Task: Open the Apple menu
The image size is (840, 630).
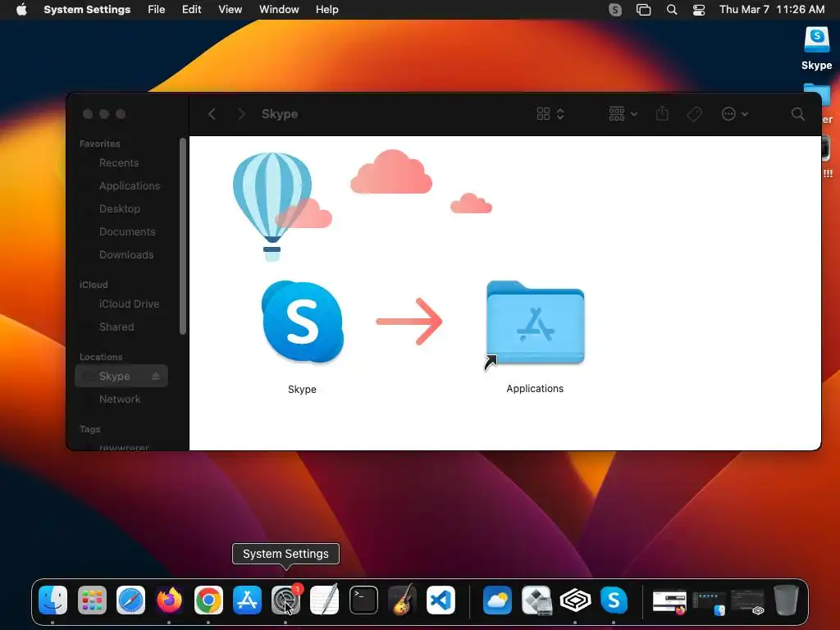Action: (x=21, y=10)
